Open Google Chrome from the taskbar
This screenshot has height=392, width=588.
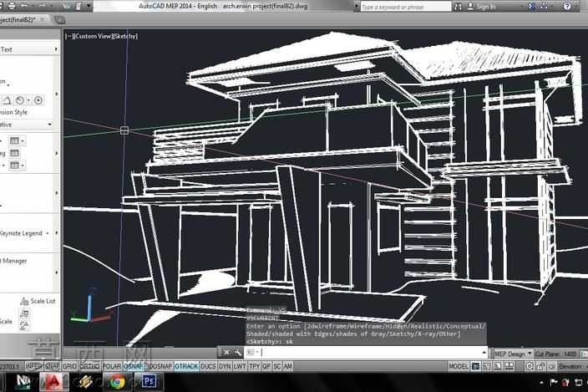pyautogui.click(x=117, y=382)
